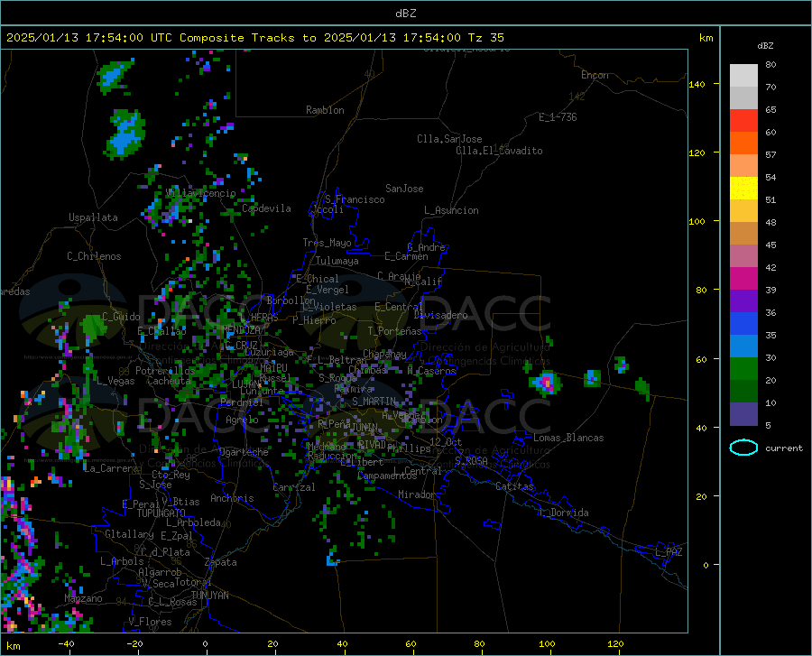Click the 'V_Flores' label

[x=150, y=622]
